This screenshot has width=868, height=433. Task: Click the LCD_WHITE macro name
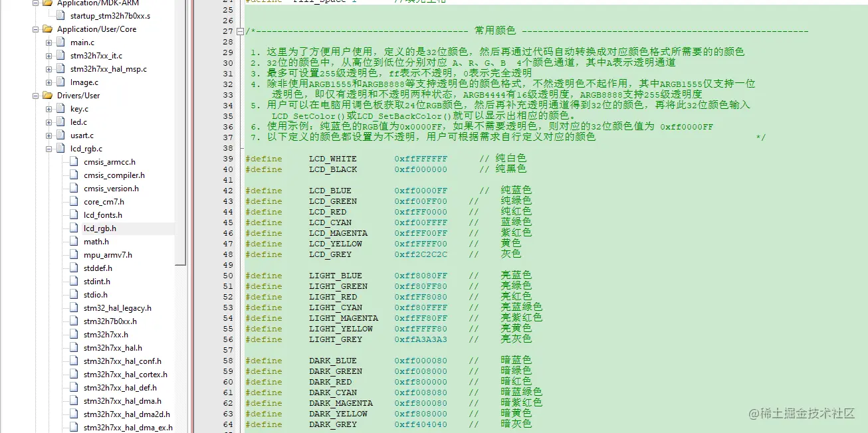332,159
